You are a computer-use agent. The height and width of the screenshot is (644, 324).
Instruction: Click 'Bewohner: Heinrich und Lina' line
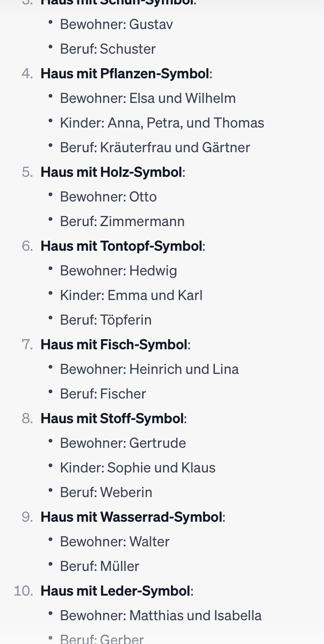coord(149,369)
